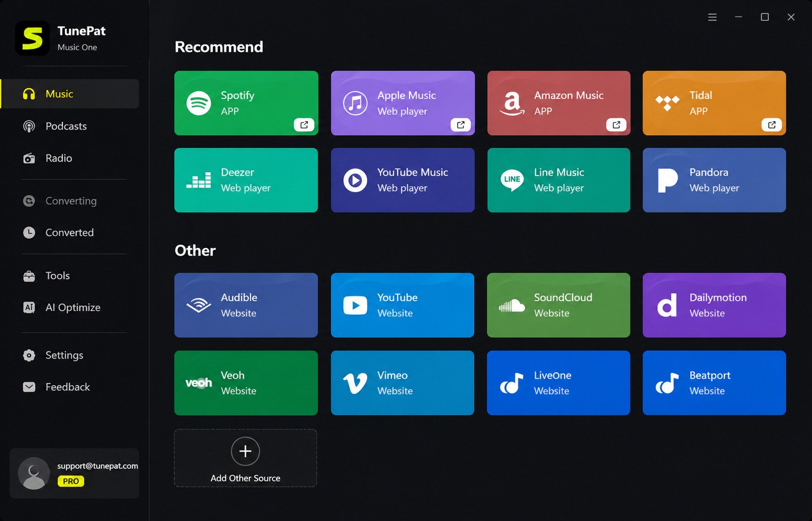
Task: Click Tidal's open-external icon
Action: pos(772,124)
